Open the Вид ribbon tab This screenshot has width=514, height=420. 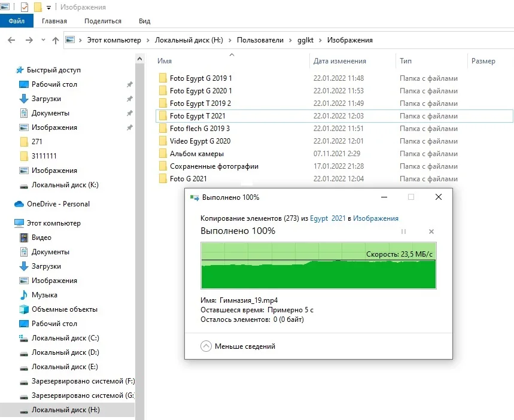(x=145, y=21)
